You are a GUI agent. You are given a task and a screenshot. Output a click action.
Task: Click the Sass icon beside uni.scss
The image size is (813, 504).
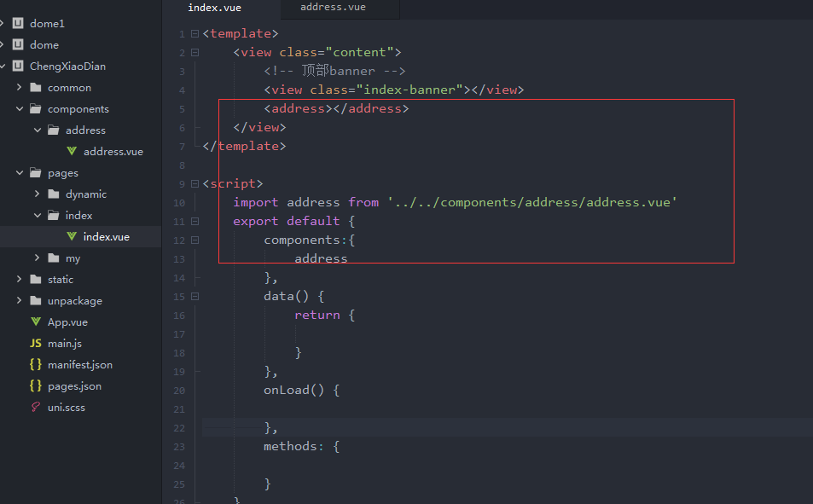coord(36,407)
